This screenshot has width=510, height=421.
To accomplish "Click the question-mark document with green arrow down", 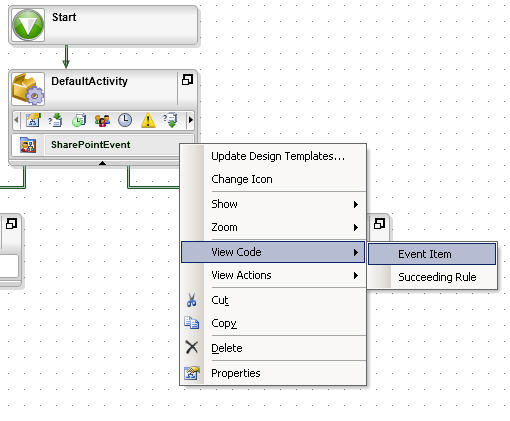I will click(x=170, y=120).
